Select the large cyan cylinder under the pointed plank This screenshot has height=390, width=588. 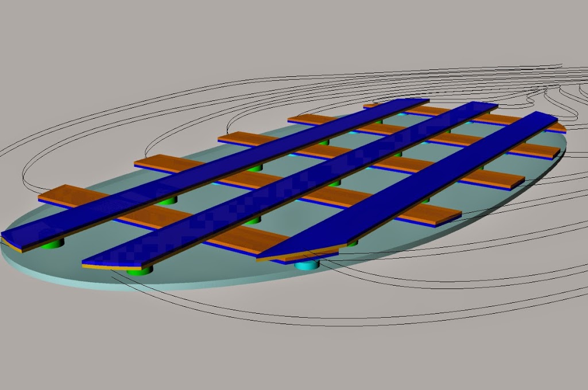pos(307,266)
